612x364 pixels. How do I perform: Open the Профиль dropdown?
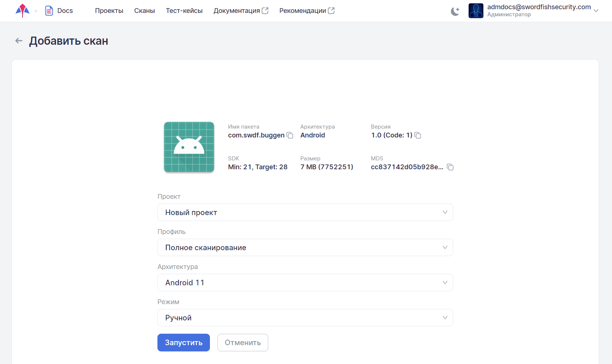[x=305, y=248]
